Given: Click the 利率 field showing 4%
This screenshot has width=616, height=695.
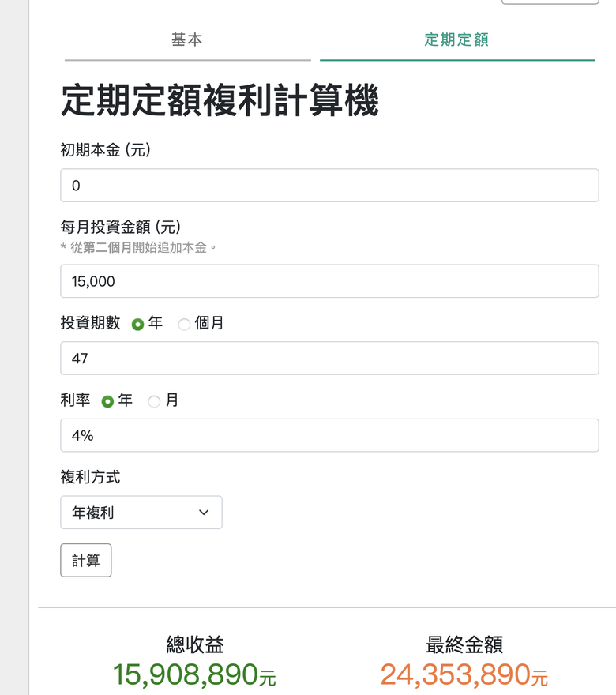Looking at the screenshot, I should pyautogui.click(x=329, y=435).
